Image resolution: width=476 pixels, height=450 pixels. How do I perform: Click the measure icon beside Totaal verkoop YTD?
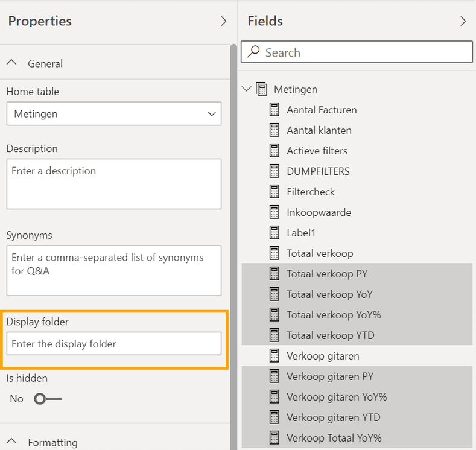[274, 335]
